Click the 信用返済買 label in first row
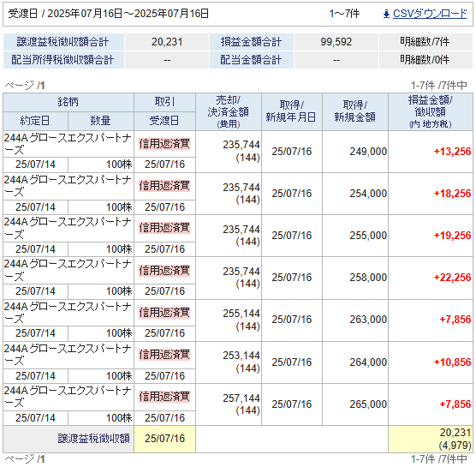Screen dimensions: 476x467 click(x=164, y=144)
